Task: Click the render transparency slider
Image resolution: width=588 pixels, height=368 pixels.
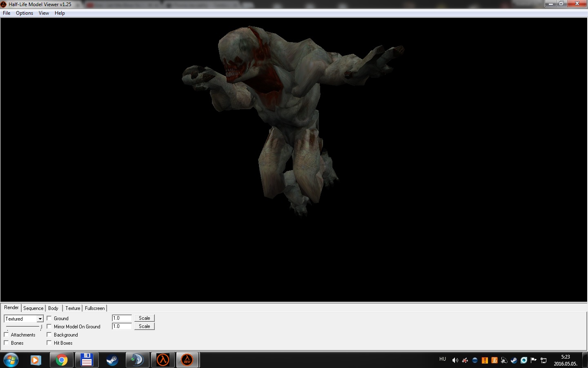Action: click(x=24, y=327)
